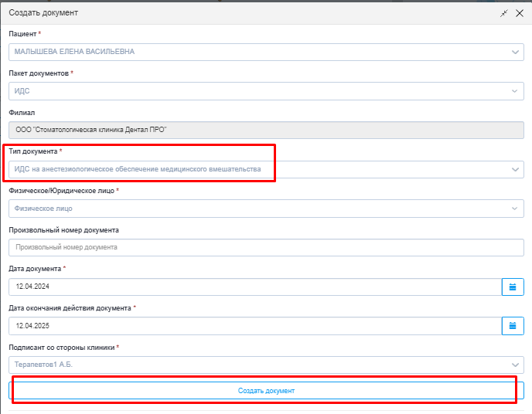532x414 pixels.
Task: Click the date field showing 12.04.2024
Action: [x=255, y=287]
